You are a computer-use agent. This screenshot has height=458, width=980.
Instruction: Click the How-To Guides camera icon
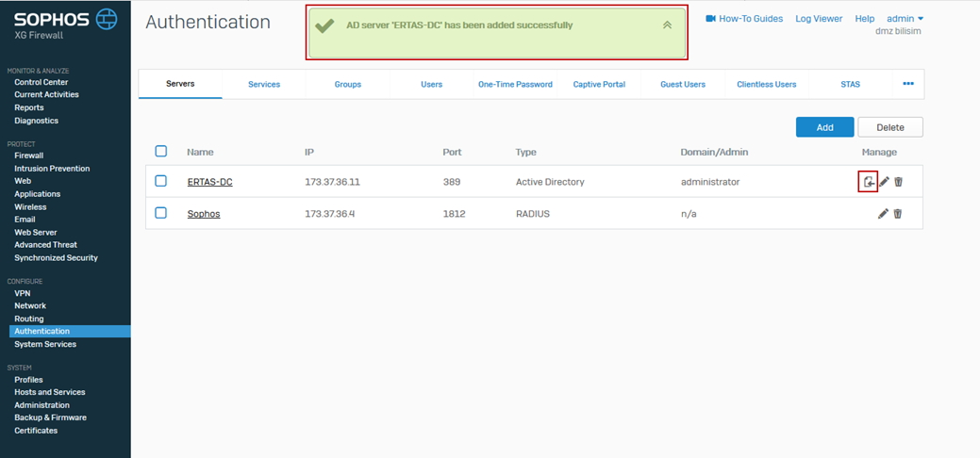pos(710,19)
